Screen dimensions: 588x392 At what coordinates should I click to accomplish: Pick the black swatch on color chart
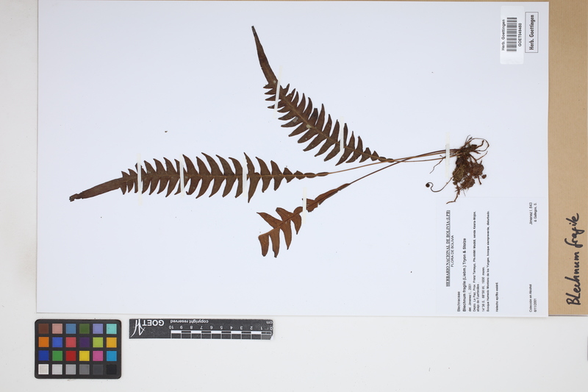point(111,369)
